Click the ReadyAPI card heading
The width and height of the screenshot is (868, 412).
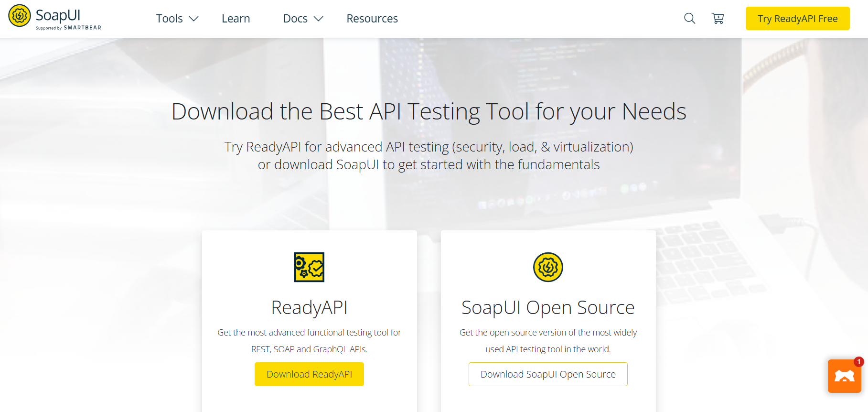309,307
